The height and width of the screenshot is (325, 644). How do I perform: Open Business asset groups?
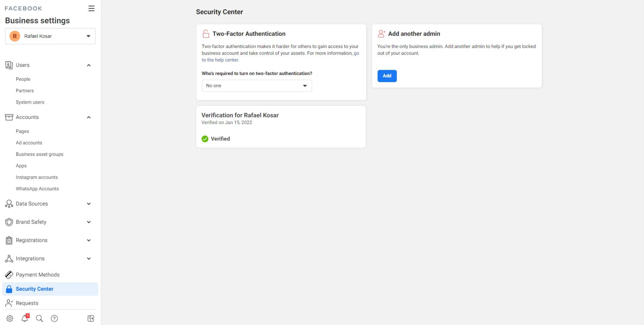(x=39, y=154)
